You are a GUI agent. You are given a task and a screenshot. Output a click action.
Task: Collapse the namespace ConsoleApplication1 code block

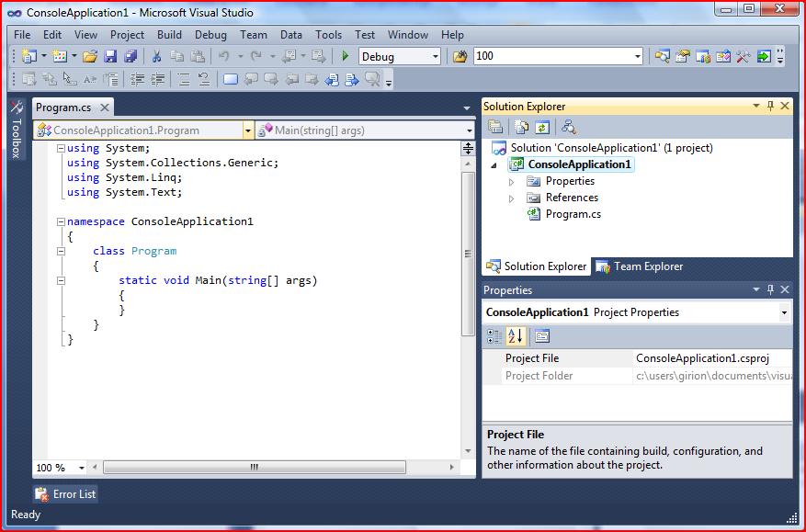(x=61, y=221)
